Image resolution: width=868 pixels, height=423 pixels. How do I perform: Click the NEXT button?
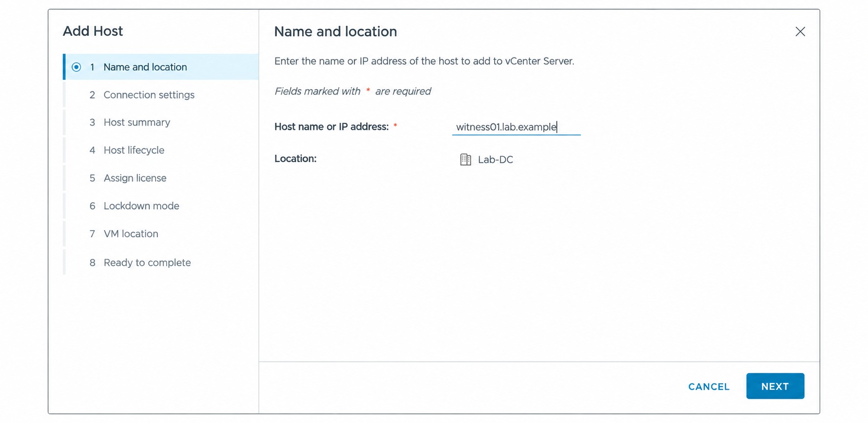pyautogui.click(x=775, y=386)
